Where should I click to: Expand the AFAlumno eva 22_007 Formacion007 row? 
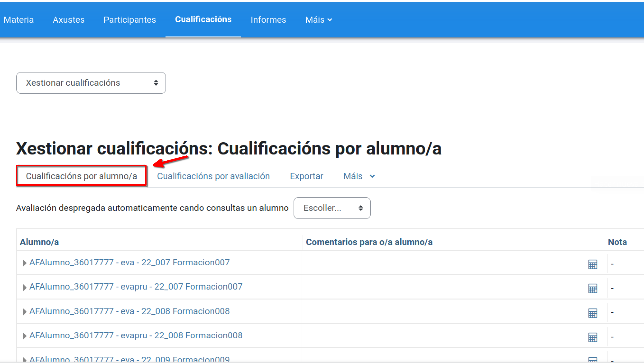click(24, 263)
